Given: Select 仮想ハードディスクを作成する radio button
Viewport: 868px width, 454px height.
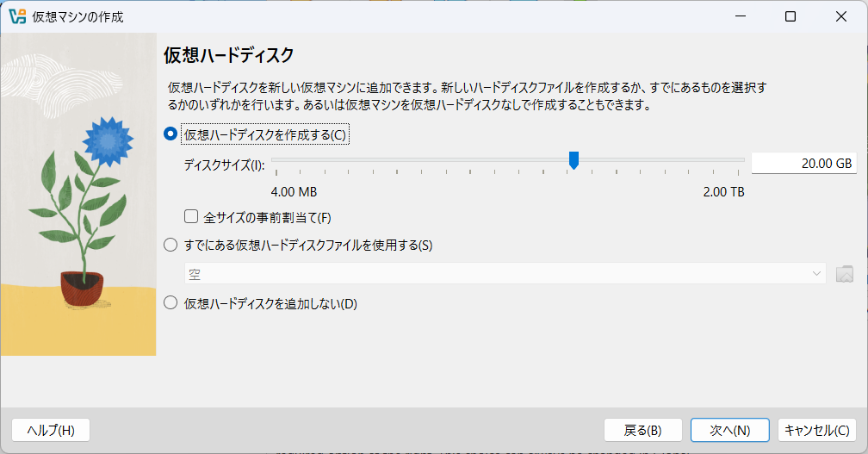Looking at the screenshot, I should point(170,134).
